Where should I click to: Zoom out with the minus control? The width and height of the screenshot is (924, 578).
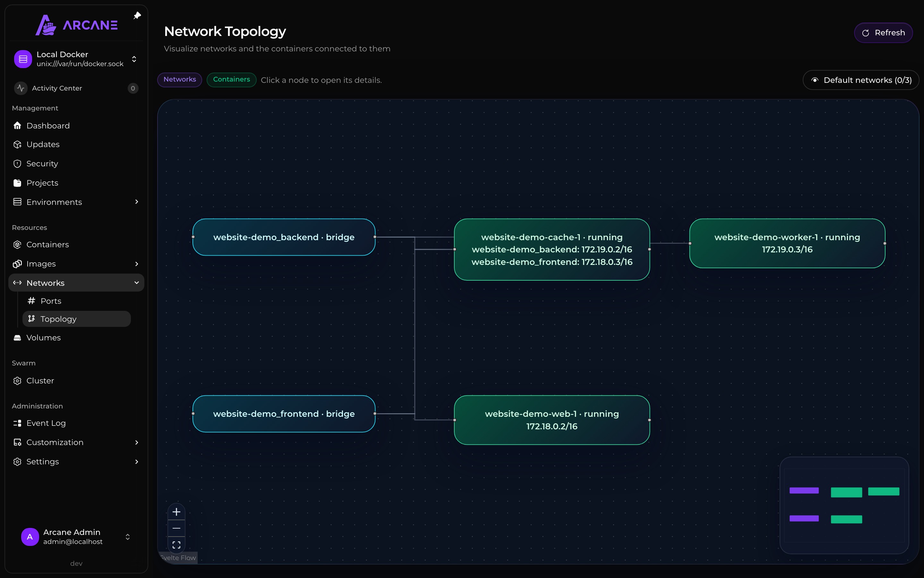coord(176,528)
